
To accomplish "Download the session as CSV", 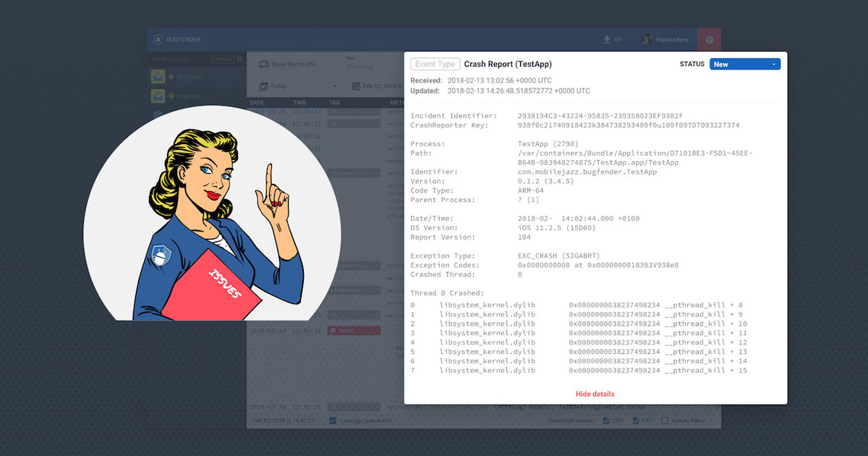I will (612, 420).
